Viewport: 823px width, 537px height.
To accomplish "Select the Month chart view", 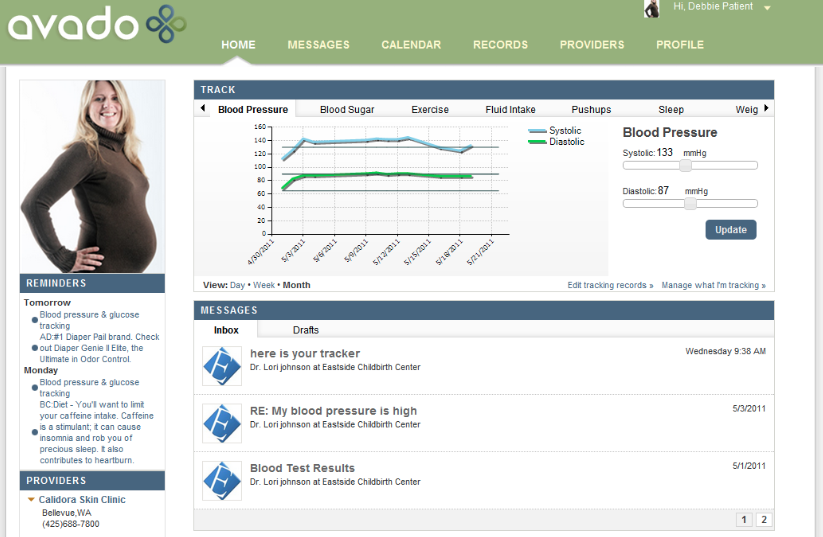I will point(296,285).
